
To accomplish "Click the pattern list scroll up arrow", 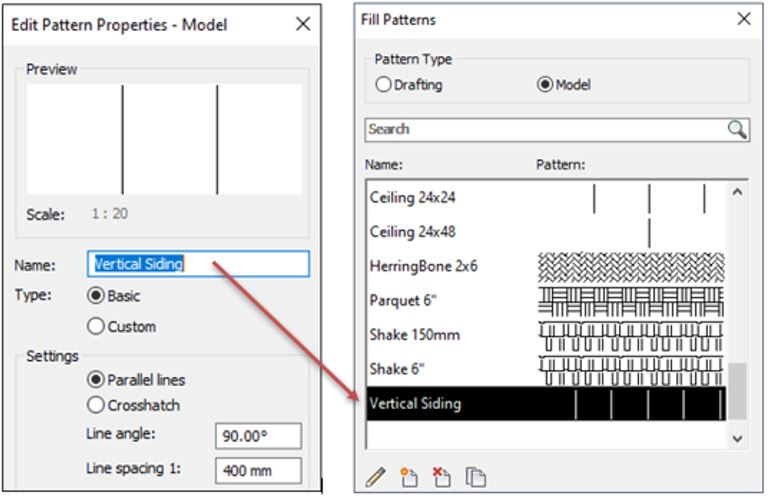I will click(737, 192).
